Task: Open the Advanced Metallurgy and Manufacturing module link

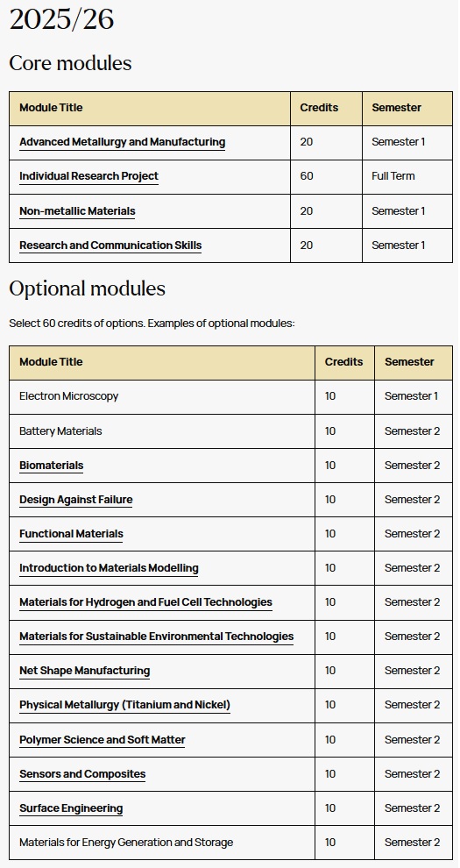Action: (x=122, y=142)
